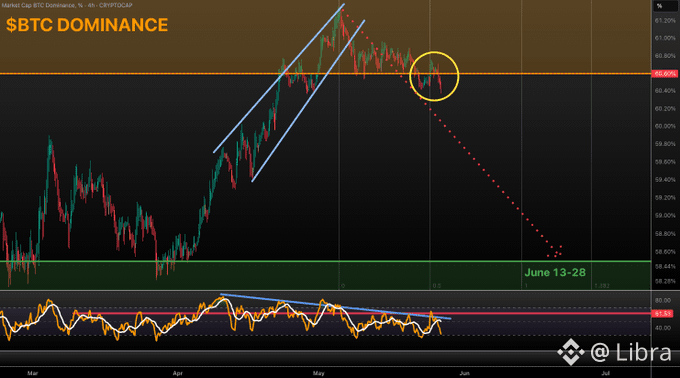The image size is (680, 378).
Task: Click the 61.00% price axis label
Action: click(x=665, y=38)
